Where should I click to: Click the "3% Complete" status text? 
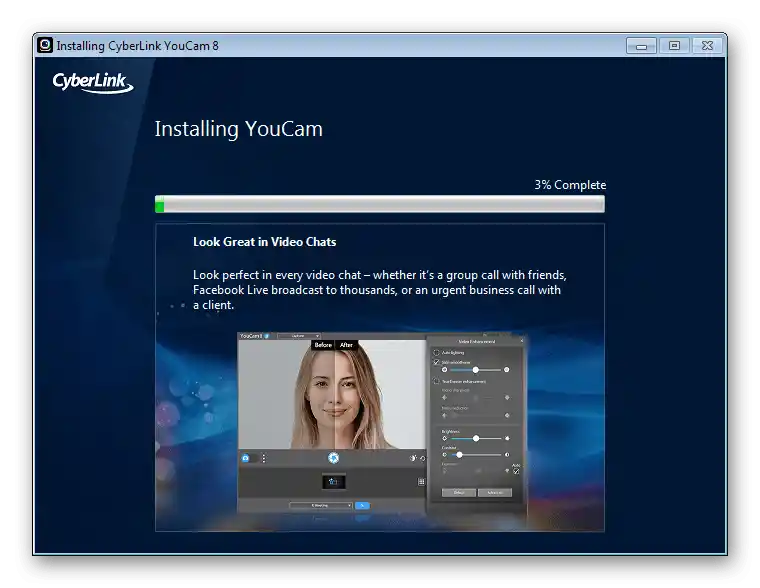pyautogui.click(x=570, y=185)
